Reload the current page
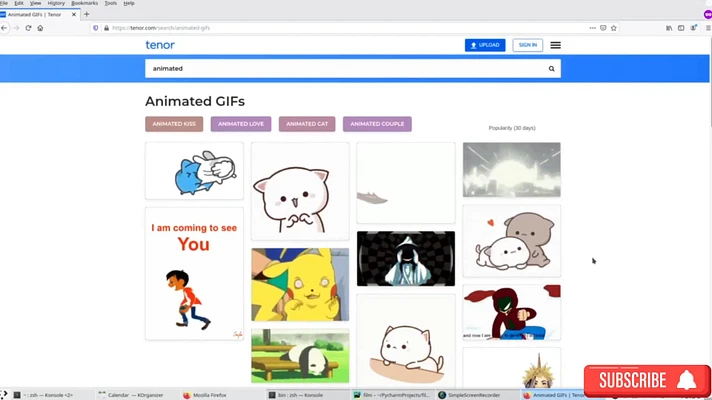 tap(28, 28)
